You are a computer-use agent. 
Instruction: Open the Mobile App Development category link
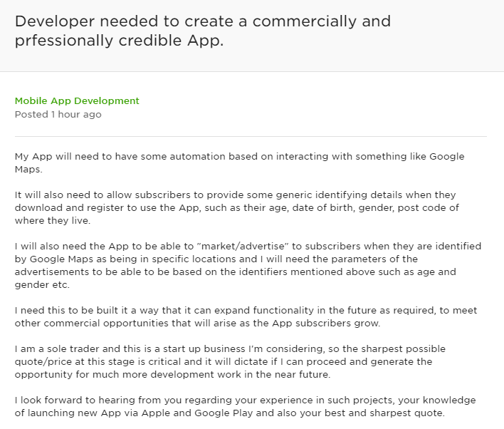point(77,100)
